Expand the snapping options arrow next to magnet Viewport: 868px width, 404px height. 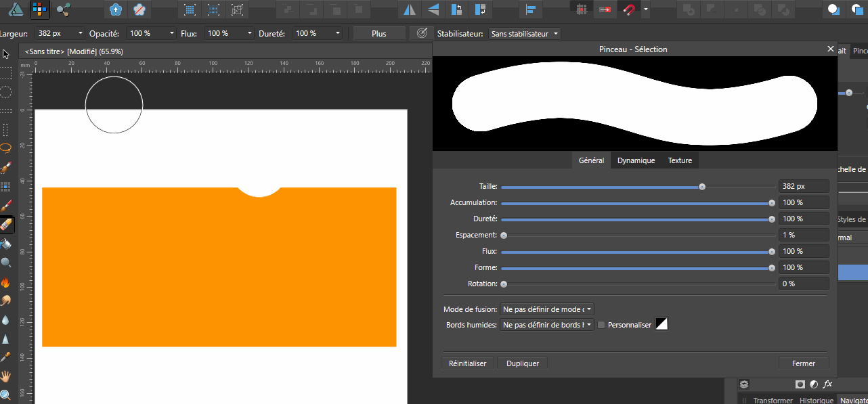646,9
